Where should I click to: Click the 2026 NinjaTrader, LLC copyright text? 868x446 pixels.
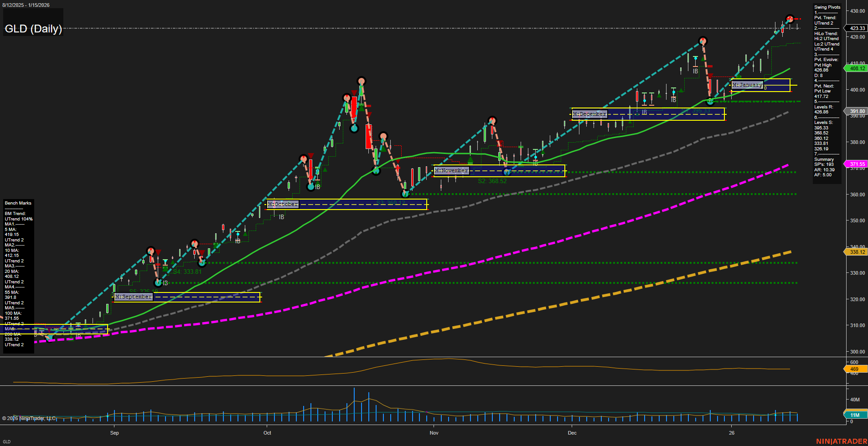(x=30, y=417)
